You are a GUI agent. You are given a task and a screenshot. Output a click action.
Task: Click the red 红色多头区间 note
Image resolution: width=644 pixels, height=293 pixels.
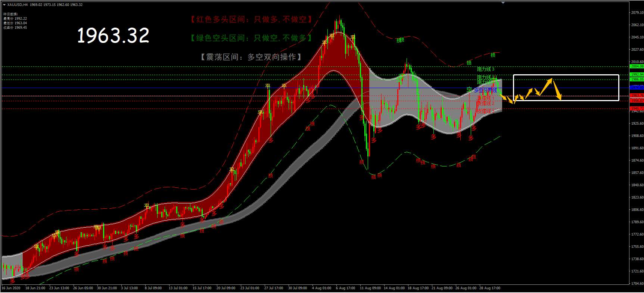coord(251,19)
